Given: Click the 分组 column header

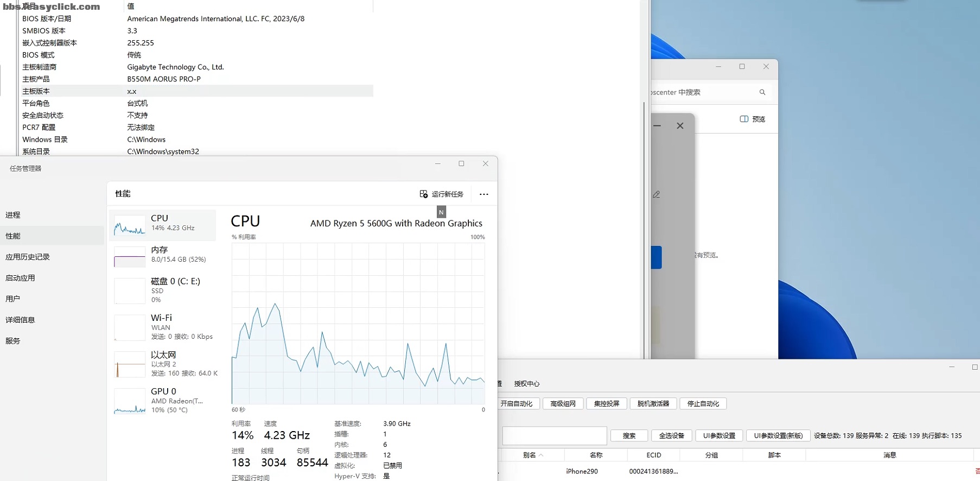Looking at the screenshot, I should [711, 455].
